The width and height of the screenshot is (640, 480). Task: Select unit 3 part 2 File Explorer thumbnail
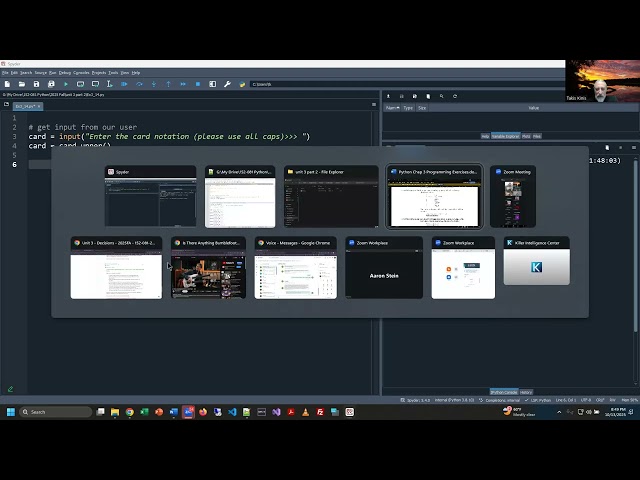331,197
